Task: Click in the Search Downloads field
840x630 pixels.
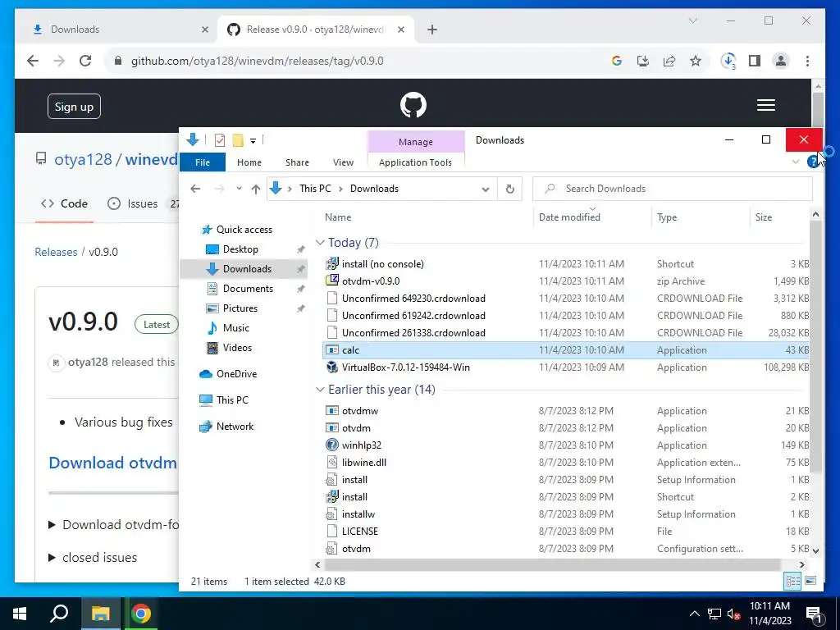Action: click(x=673, y=189)
